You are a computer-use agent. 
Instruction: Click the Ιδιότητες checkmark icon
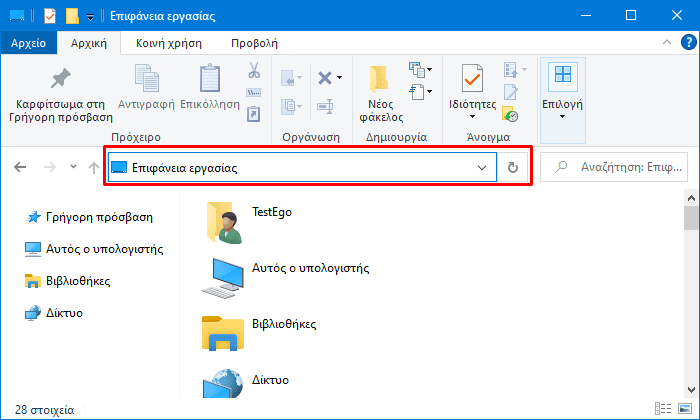(x=472, y=79)
